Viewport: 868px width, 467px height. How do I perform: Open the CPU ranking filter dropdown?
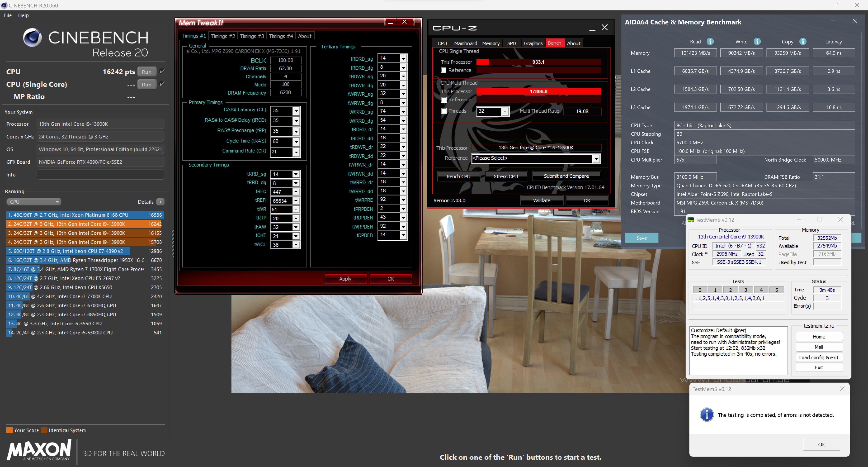tap(34, 202)
